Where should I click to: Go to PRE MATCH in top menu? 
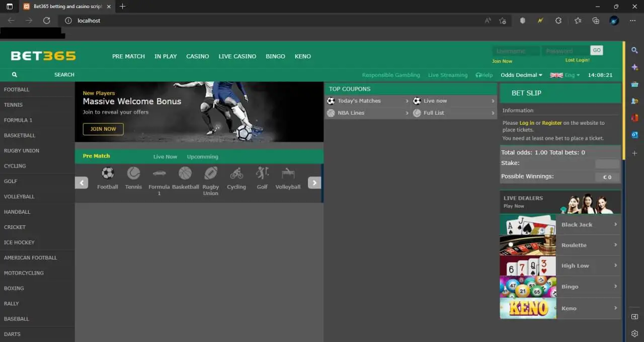coord(128,56)
